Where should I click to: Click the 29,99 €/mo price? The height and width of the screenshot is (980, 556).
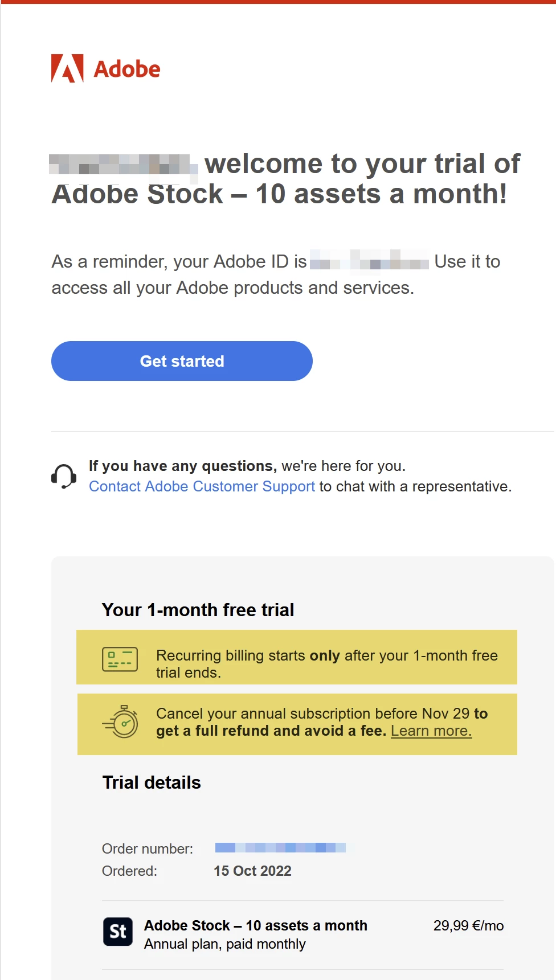click(468, 925)
